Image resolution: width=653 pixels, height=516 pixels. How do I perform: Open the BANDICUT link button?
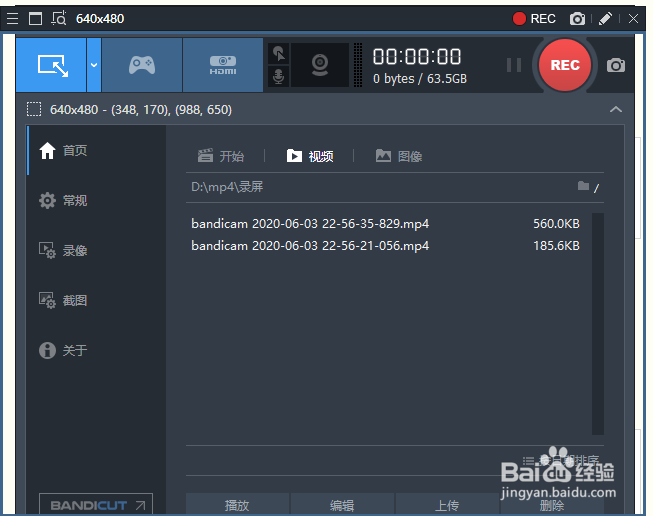[96, 504]
